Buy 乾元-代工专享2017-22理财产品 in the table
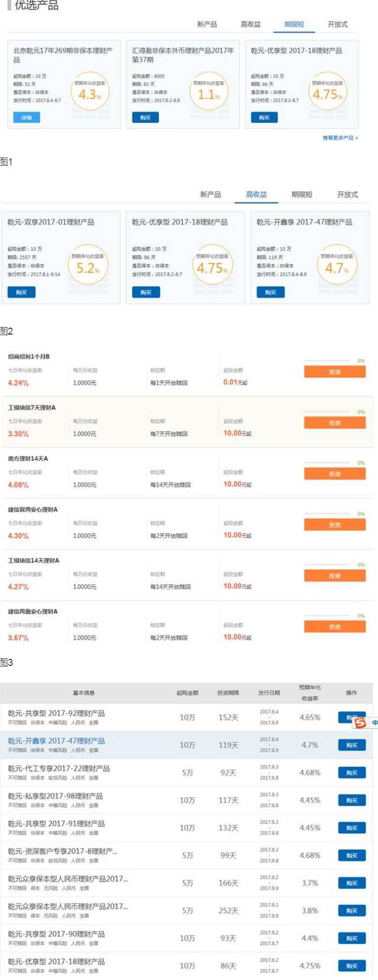 click(x=352, y=773)
